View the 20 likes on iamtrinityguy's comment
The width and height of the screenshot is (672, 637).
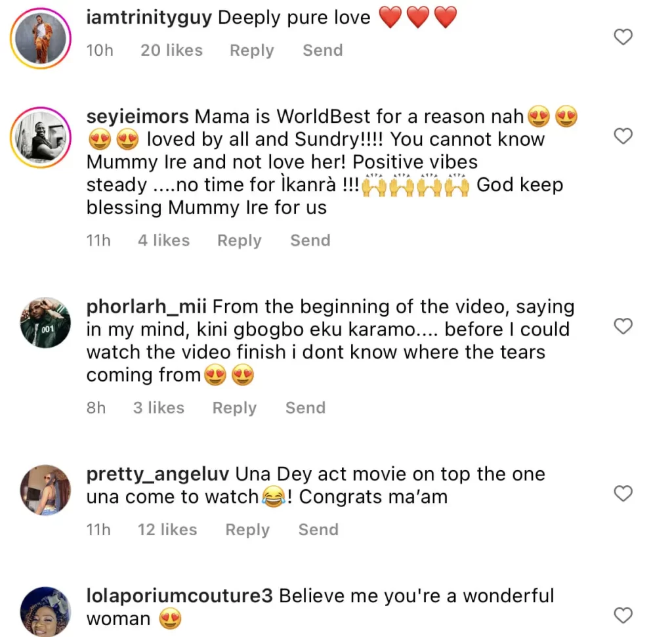click(x=171, y=50)
